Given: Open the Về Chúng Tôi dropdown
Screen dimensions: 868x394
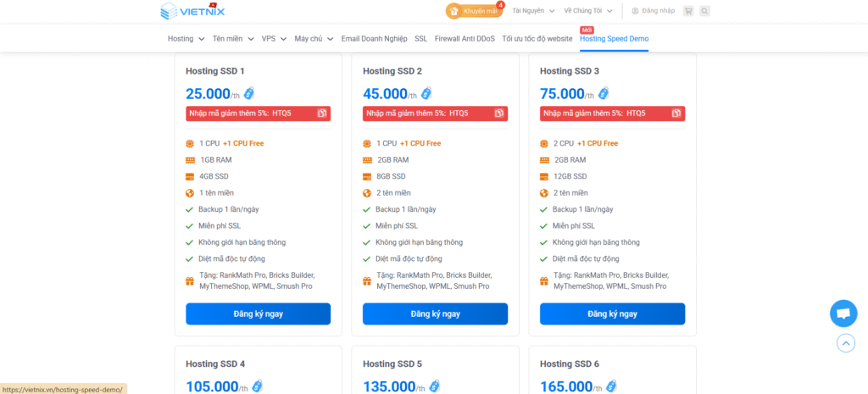Looking at the screenshot, I should 588,11.
